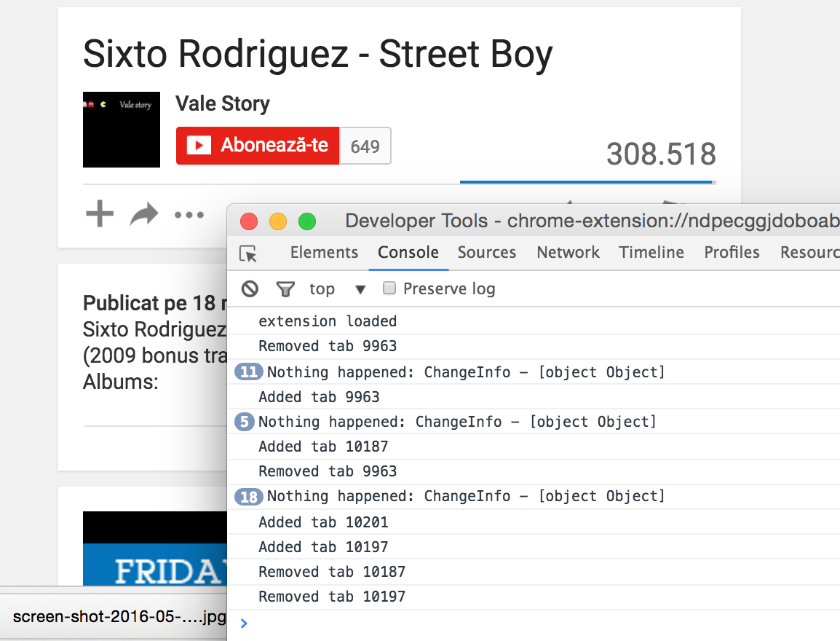
Task: Switch to the Profiles tab
Action: [x=732, y=252]
